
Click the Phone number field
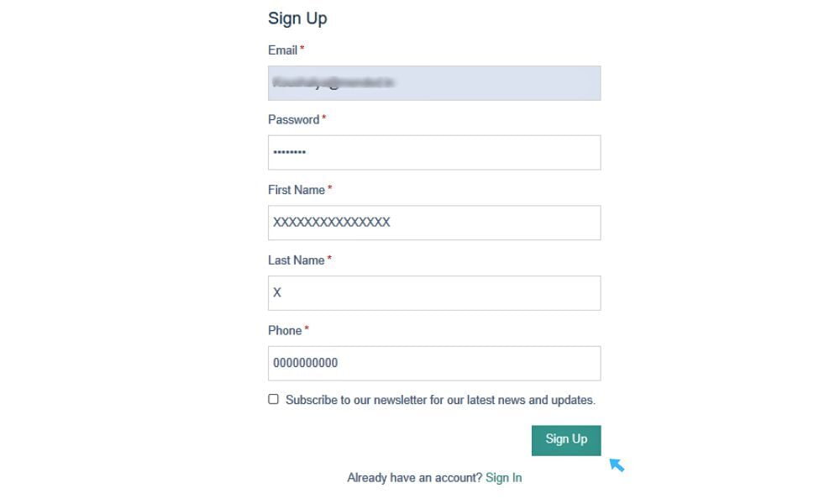point(433,363)
